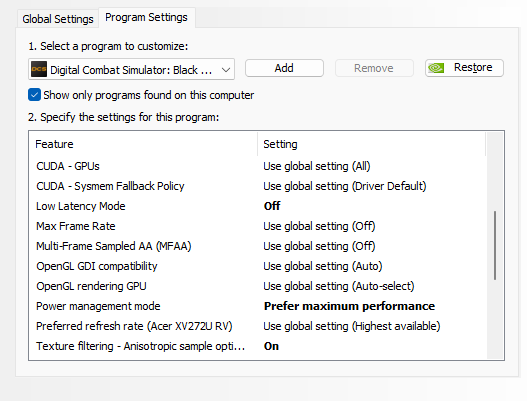
Task: Select the CUDA - GPUs feature row
Action: point(68,166)
